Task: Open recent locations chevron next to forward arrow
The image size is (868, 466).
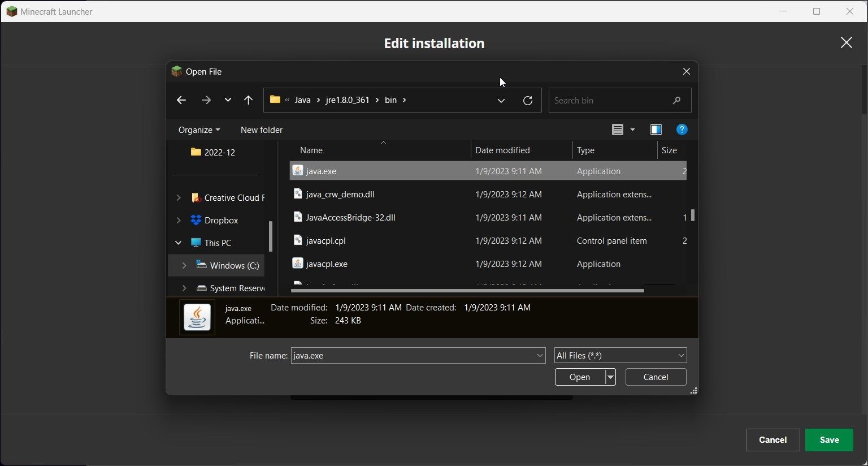Action: click(x=228, y=100)
